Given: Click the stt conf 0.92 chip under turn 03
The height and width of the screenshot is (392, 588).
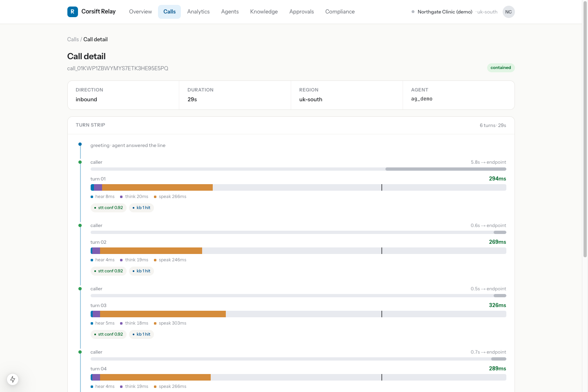Looking at the screenshot, I should point(109,334).
